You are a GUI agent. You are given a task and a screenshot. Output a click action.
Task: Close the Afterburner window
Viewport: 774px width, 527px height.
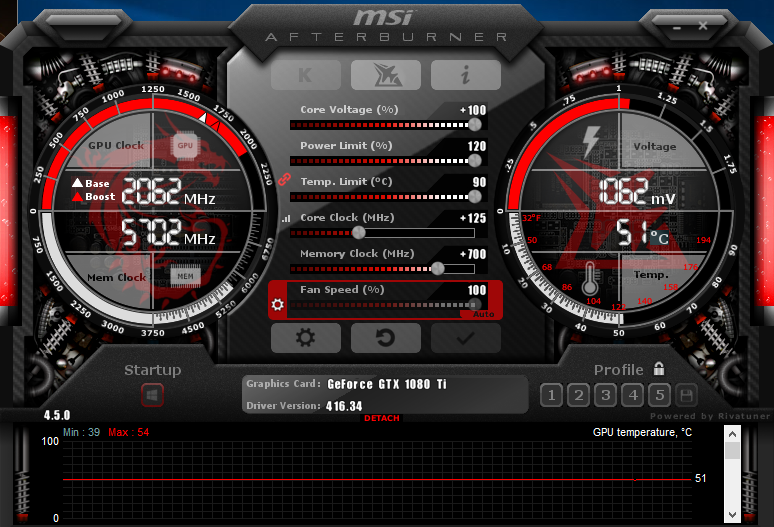(x=703, y=26)
